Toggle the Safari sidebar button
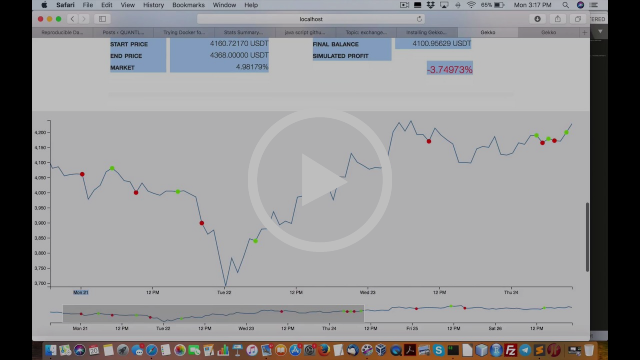 (x=102, y=19)
